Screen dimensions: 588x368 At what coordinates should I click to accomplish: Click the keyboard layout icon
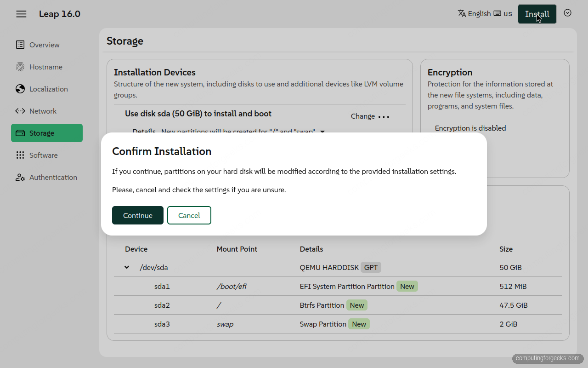pos(497,13)
